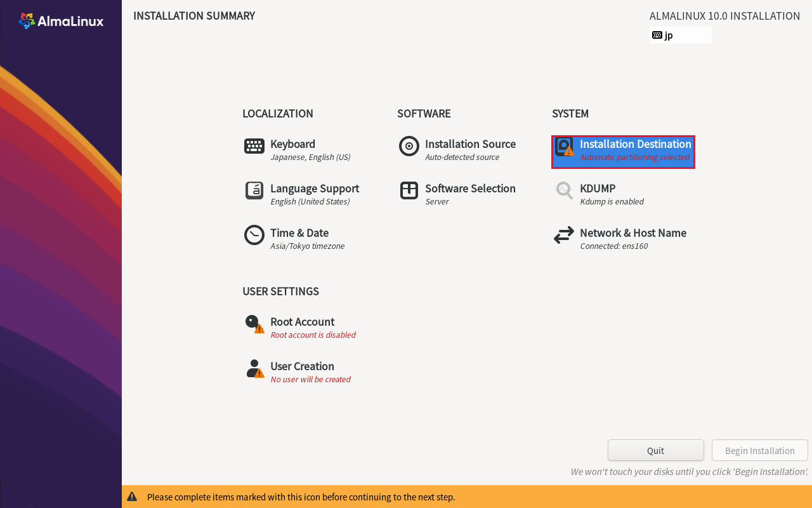Click the Installation Source disc icon
Screen dimensions: 812x508
pyautogui.click(x=409, y=146)
